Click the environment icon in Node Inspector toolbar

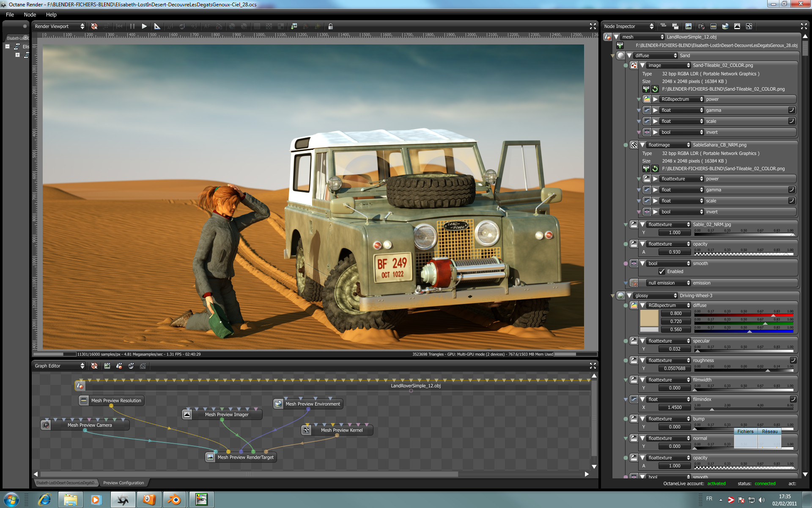[725, 26]
